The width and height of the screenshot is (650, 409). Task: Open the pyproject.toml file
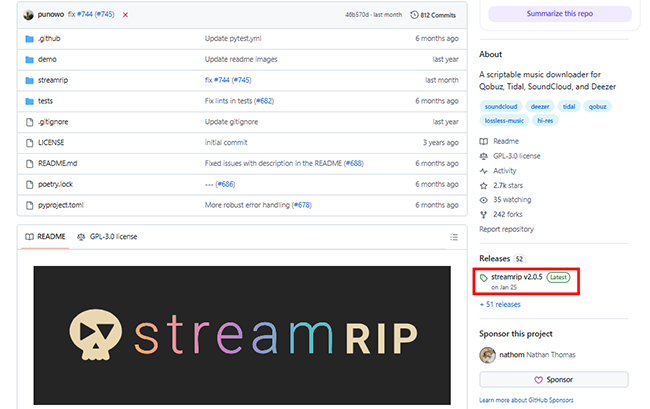(61, 205)
